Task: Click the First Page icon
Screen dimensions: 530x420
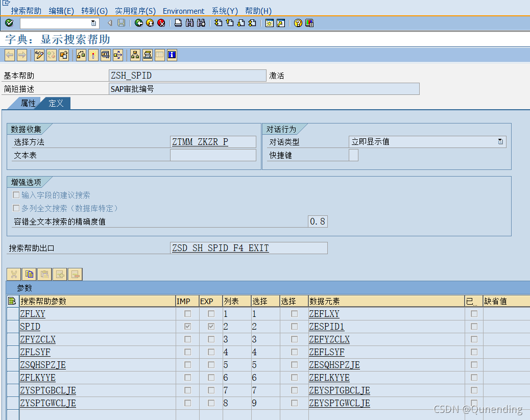Action: tap(219, 23)
